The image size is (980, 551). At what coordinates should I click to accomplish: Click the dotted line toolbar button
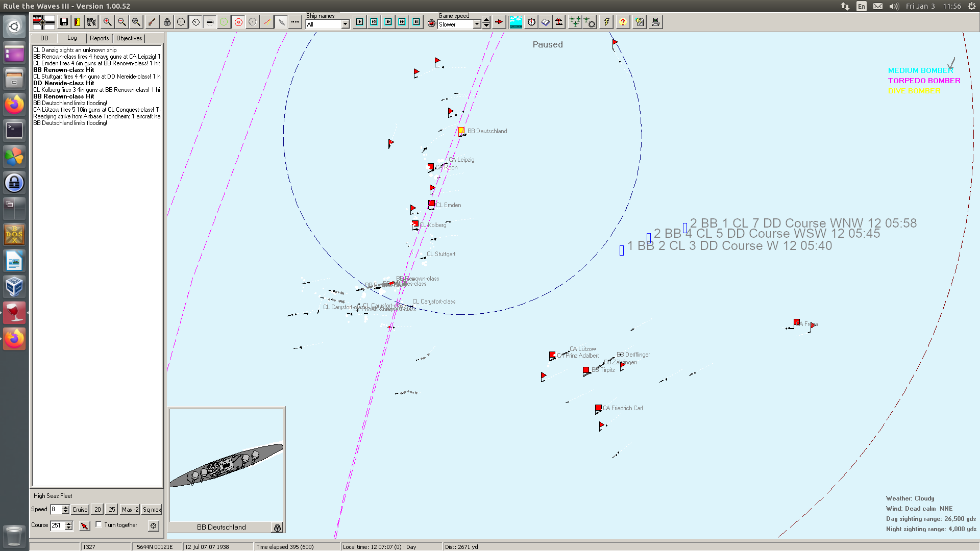click(296, 22)
